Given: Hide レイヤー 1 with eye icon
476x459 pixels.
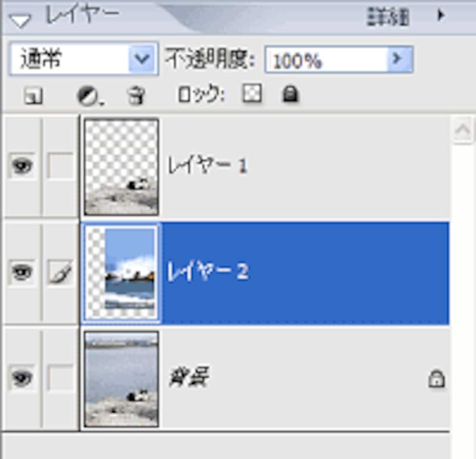Looking at the screenshot, I should tap(22, 166).
